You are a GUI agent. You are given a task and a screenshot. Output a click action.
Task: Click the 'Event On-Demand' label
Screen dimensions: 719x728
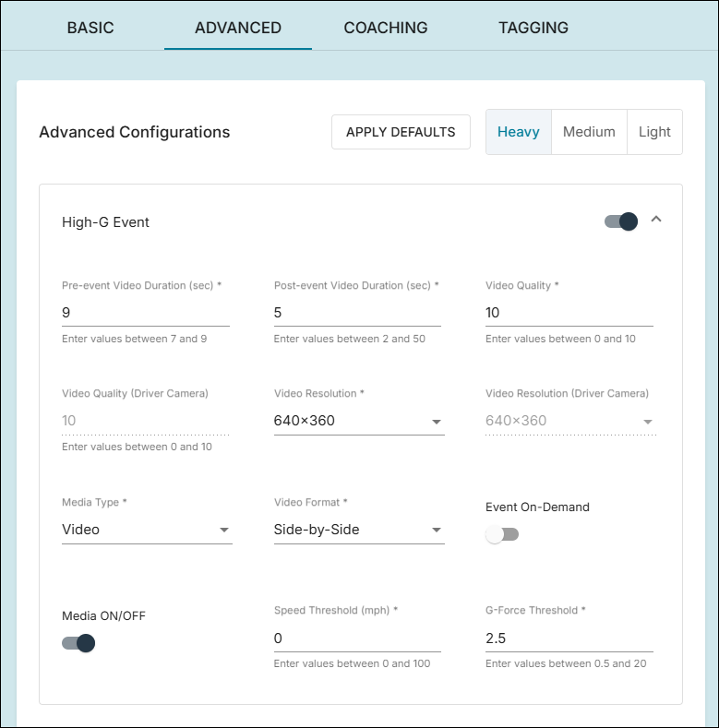537,507
